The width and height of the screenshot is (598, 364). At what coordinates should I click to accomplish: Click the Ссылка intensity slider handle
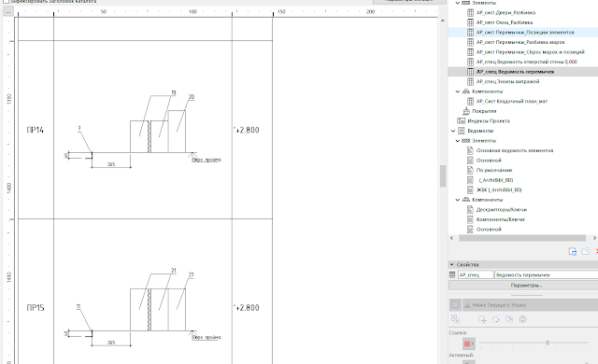(x=548, y=343)
